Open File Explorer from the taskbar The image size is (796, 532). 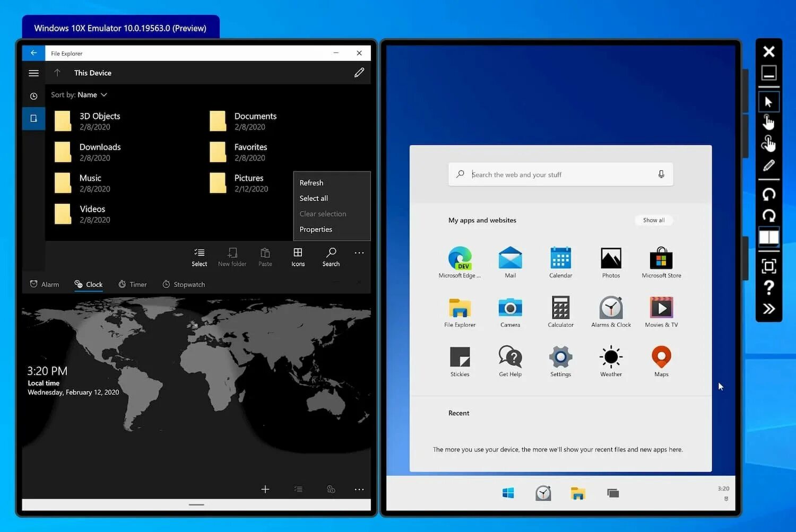(578, 493)
